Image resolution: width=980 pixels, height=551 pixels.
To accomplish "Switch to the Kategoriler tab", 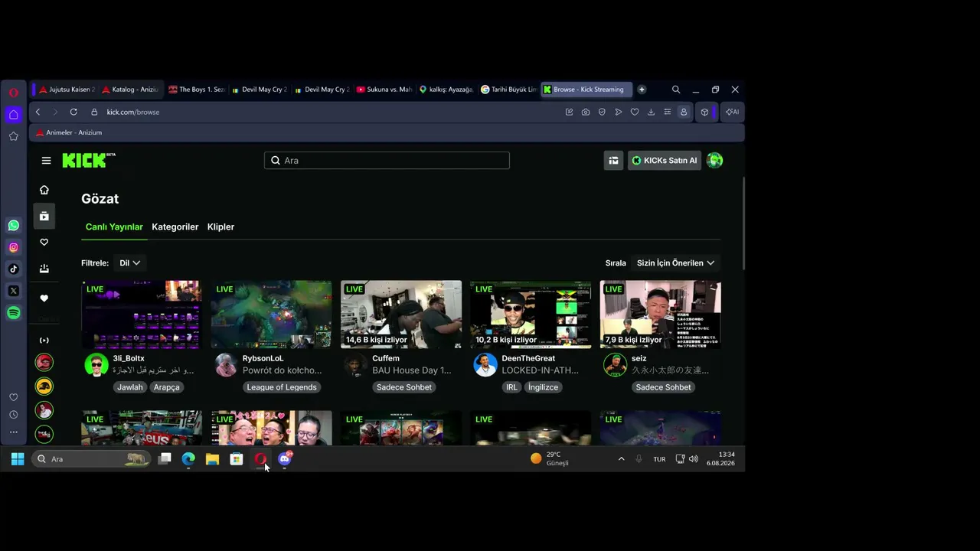I will tap(175, 227).
